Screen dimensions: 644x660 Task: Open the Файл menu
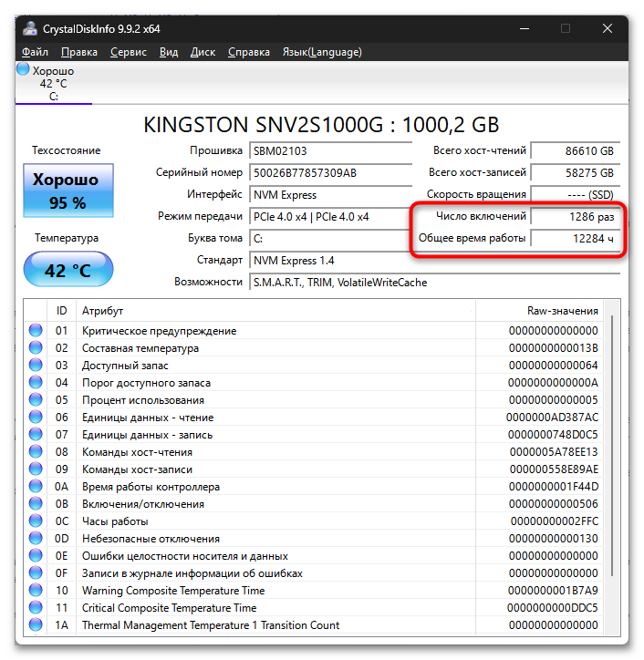(35, 52)
